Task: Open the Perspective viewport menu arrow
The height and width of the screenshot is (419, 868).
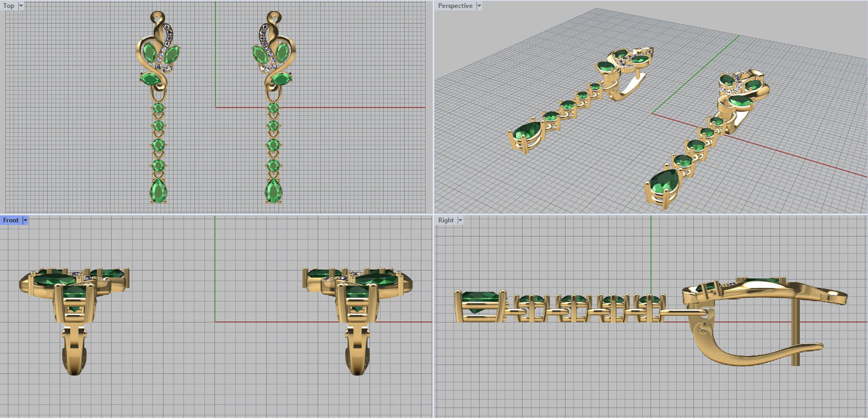Action: (x=479, y=5)
